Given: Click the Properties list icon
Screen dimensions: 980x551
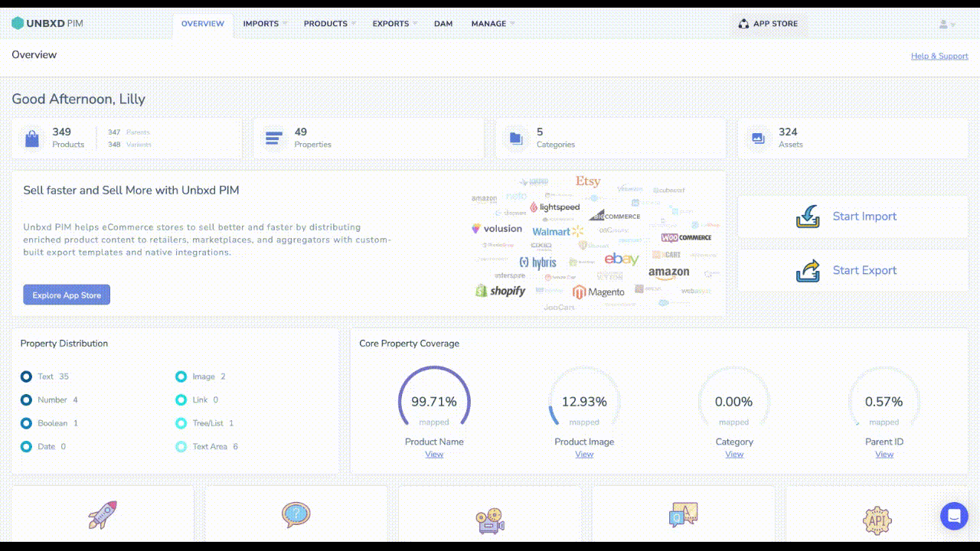Looking at the screenshot, I should point(273,139).
